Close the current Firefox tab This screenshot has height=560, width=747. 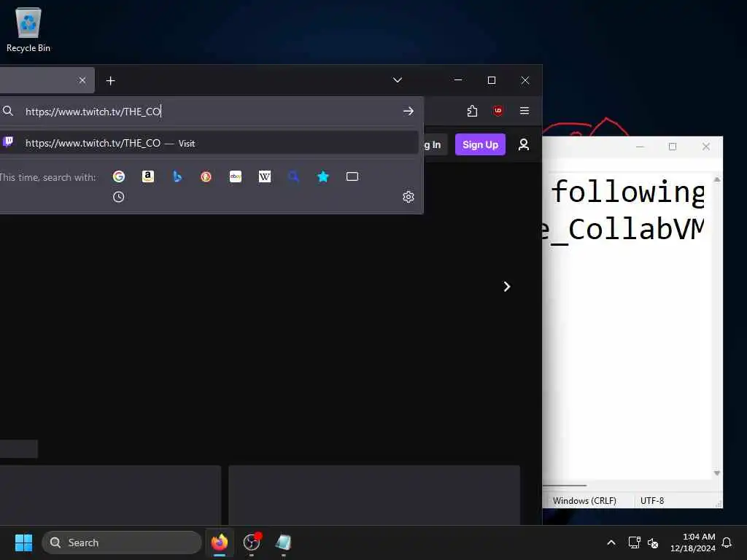pyautogui.click(x=82, y=80)
